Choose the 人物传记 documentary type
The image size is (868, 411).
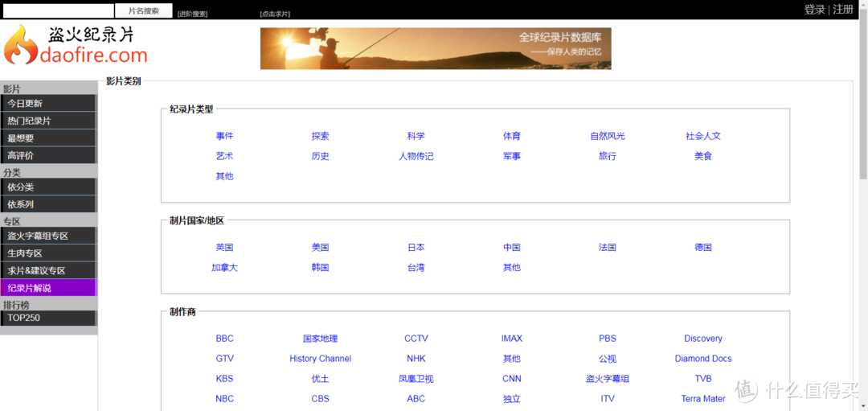click(416, 156)
